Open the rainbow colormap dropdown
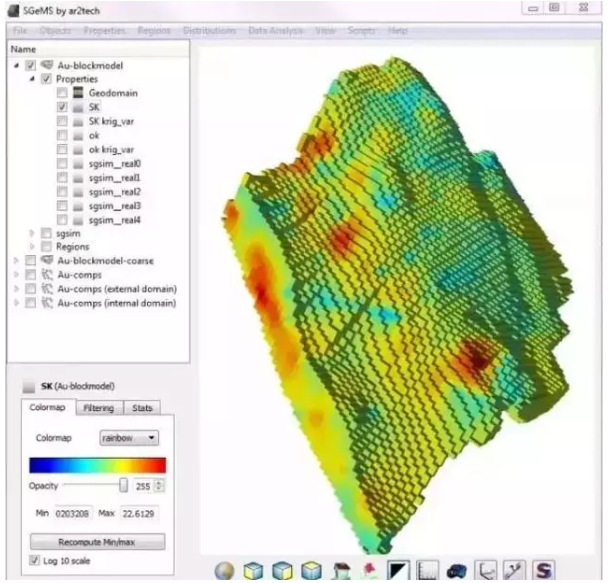The height and width of the screenshot is (583, 610). (x=130, y=437)
